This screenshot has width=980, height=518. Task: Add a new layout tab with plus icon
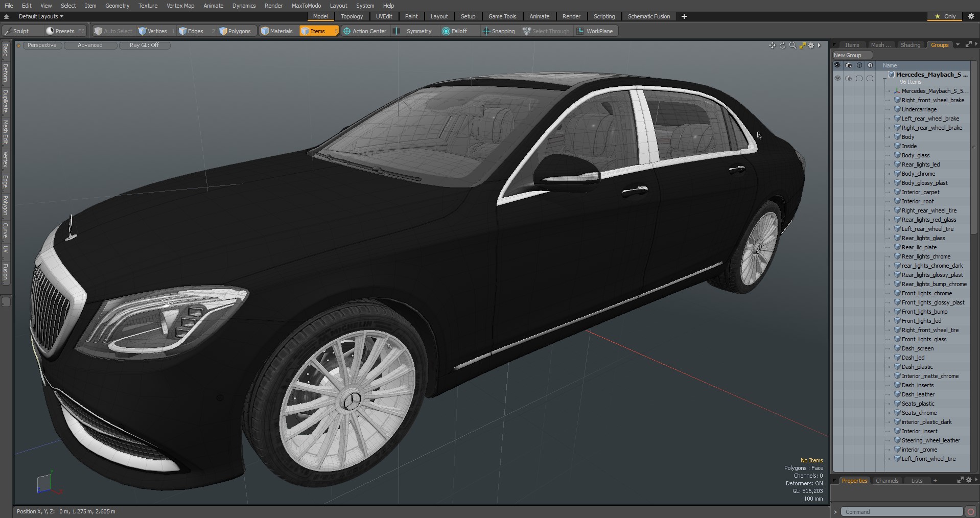click(684, 16)
